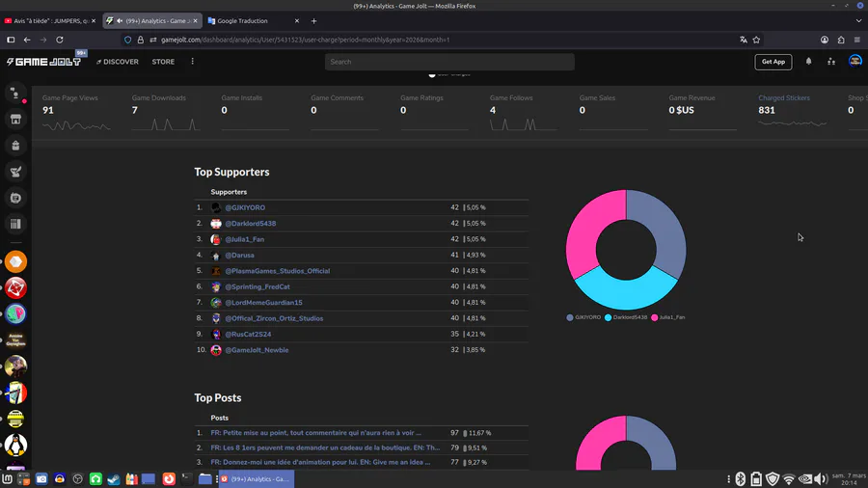Open supporter @LordMemeGuardian15 profile
The width and height of the screenshot is (868, 488).
pyautogui.click(x=263, y=303)
